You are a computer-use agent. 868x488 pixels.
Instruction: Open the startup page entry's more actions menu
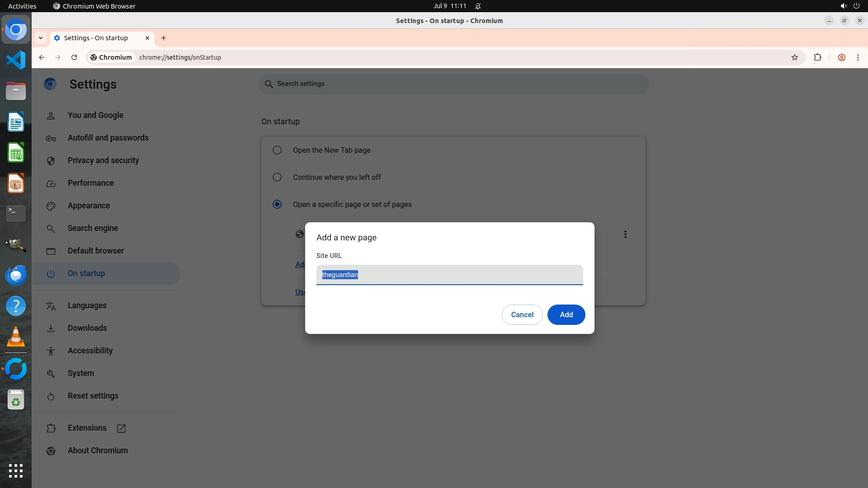(625, 234)
